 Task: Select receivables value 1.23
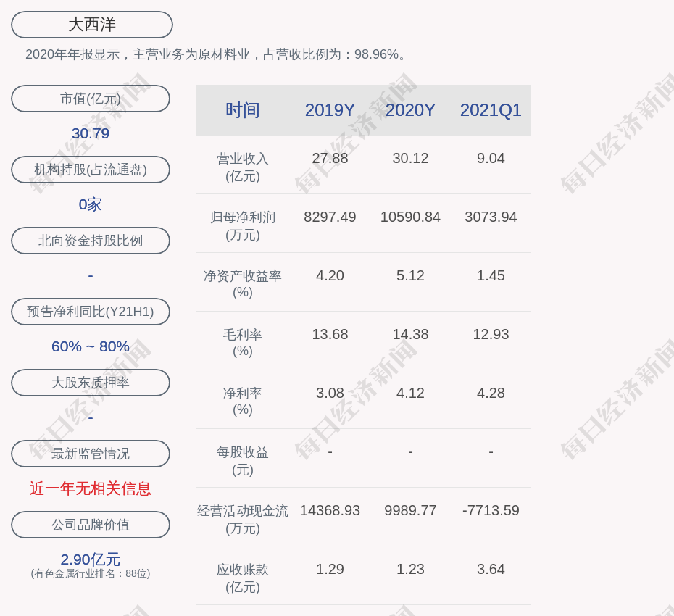(410, 569)
